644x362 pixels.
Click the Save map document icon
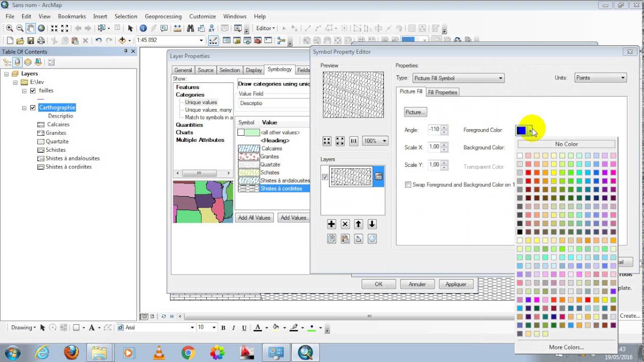[31, 41]
